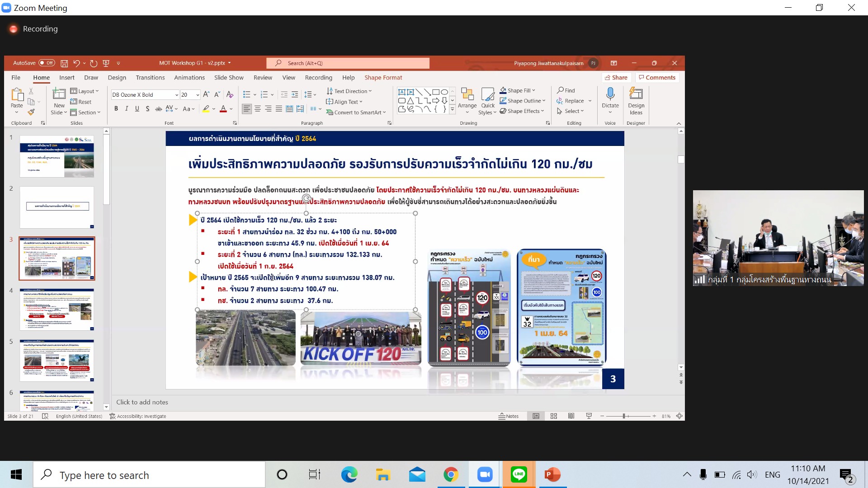Image resolution: width=868 pixels, height=488 pixels.
Task: Open the Transitions ribbon tab
Action: click(x=150, y=78)
